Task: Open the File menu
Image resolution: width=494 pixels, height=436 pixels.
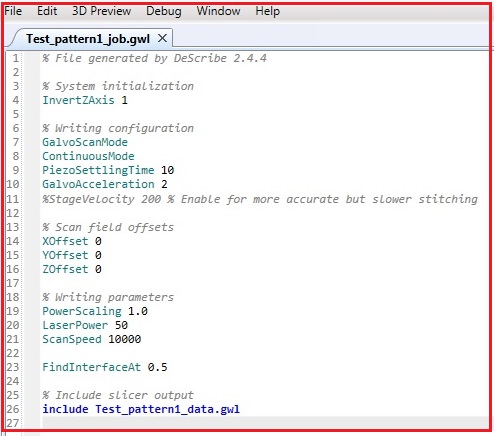Action: click(x=13, y=11)
